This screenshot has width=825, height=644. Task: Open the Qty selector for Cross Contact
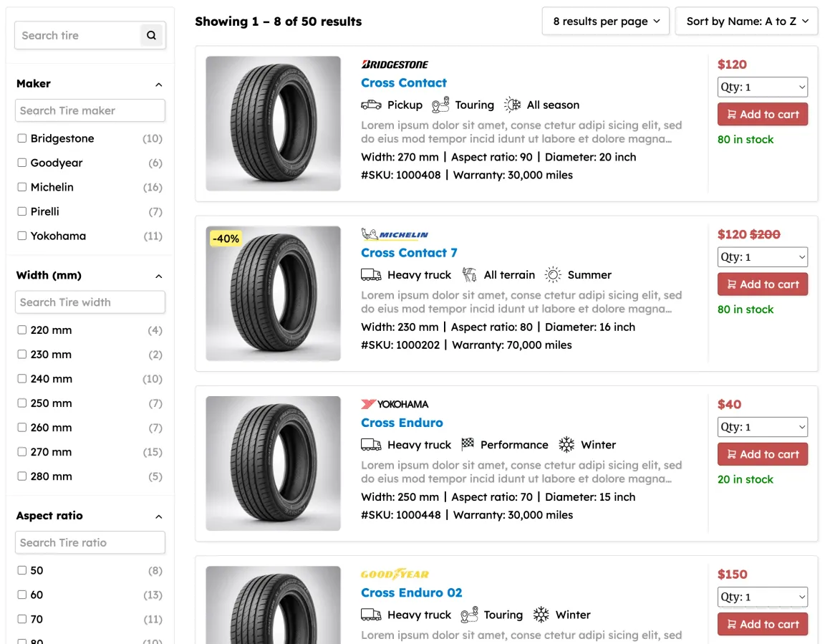point(763,87)
